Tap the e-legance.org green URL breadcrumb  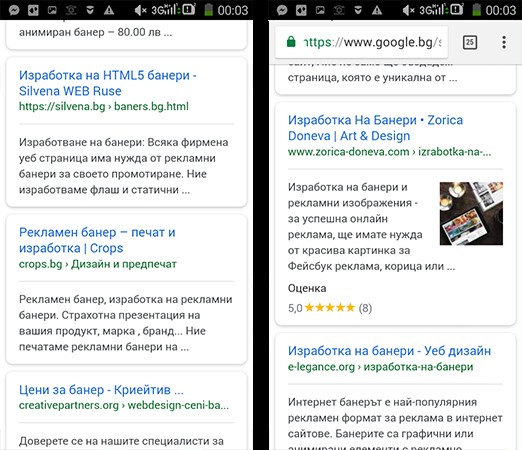[380, 367]
